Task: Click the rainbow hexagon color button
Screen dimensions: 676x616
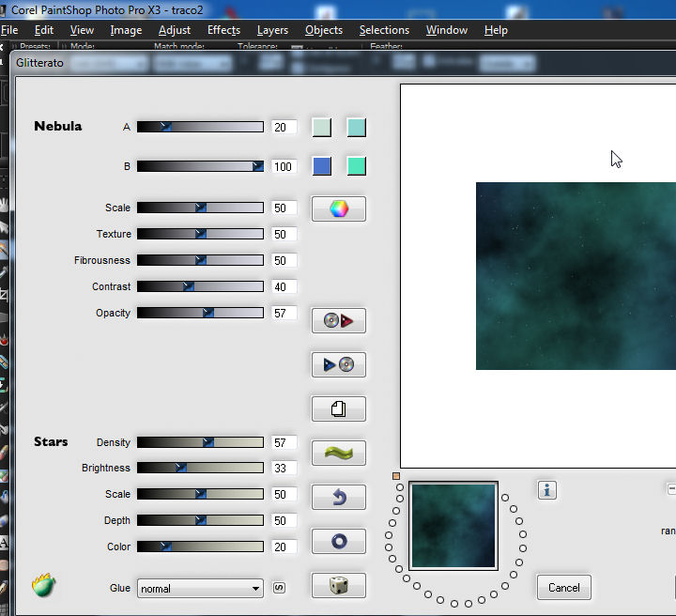Action: pos(339,209)
